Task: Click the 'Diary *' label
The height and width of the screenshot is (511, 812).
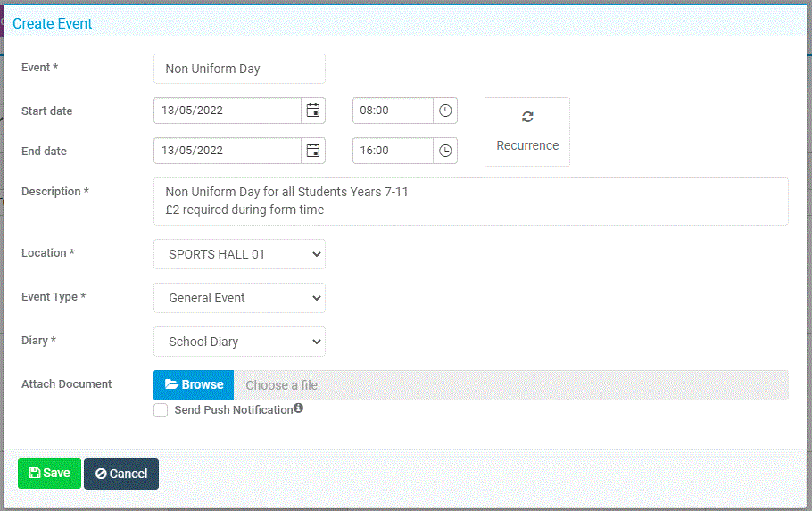Action: pos(38,341)
